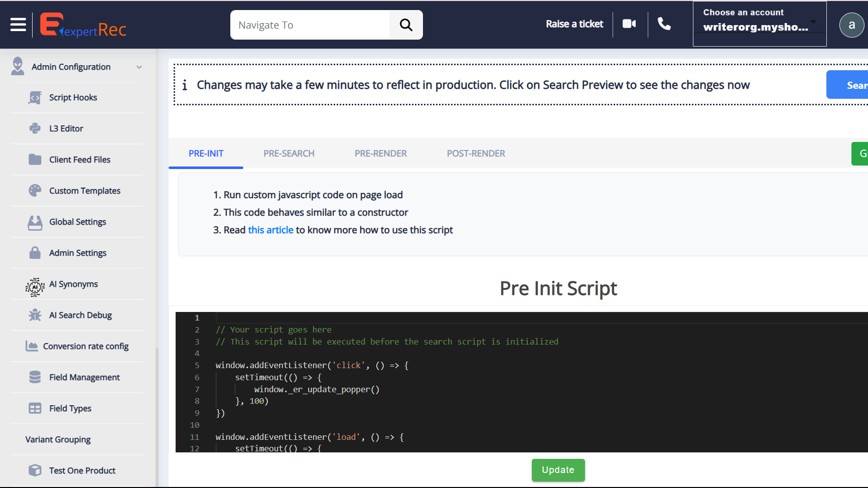Switch to the PRE-SEARCH tab
Image resolution: width=868 pixels, height=488 pixels.
coord(289,154)
